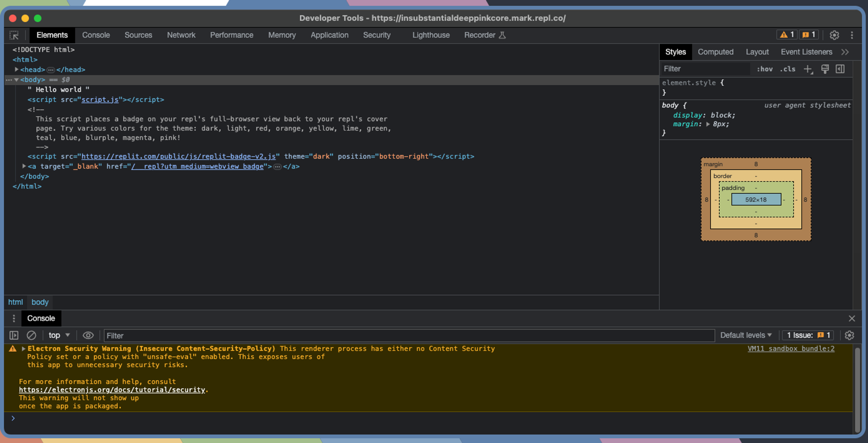Show the console sidebar panel icon

[14, 335]
